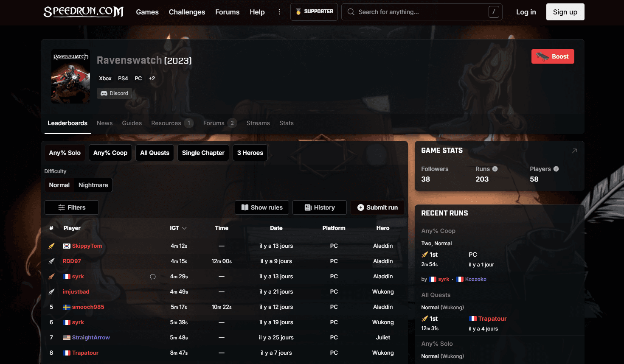Sort leaderboard by Date column header
This screenshot has height=364, width=624.
point(276,228)
